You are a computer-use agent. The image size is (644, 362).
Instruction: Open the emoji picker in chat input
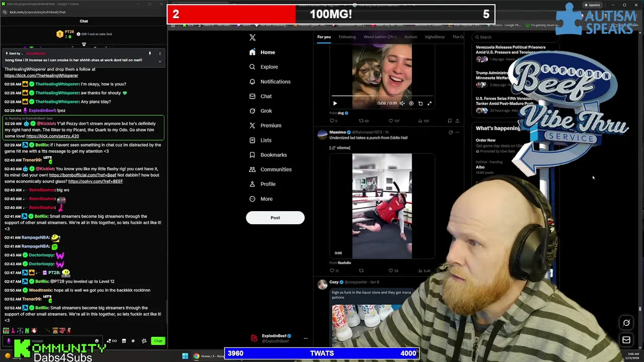click(97, 341)
